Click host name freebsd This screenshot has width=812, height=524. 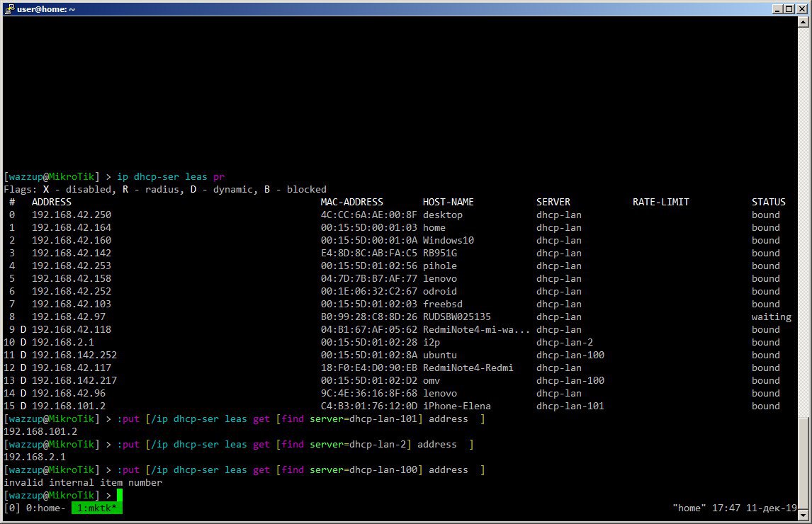click(x=443, y=304)
